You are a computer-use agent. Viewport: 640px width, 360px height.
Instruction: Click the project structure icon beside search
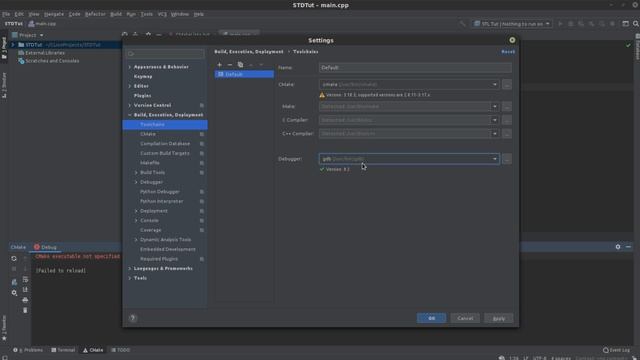tap(625, 24)
